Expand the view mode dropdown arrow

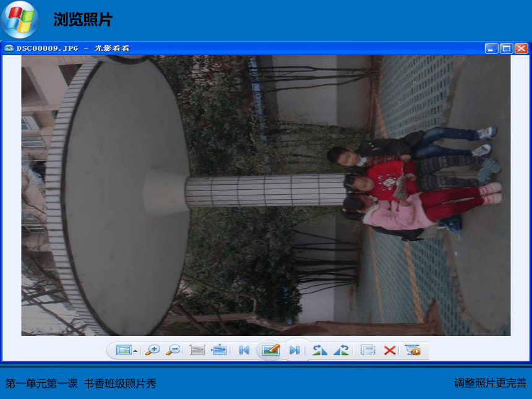click(135, 351)
